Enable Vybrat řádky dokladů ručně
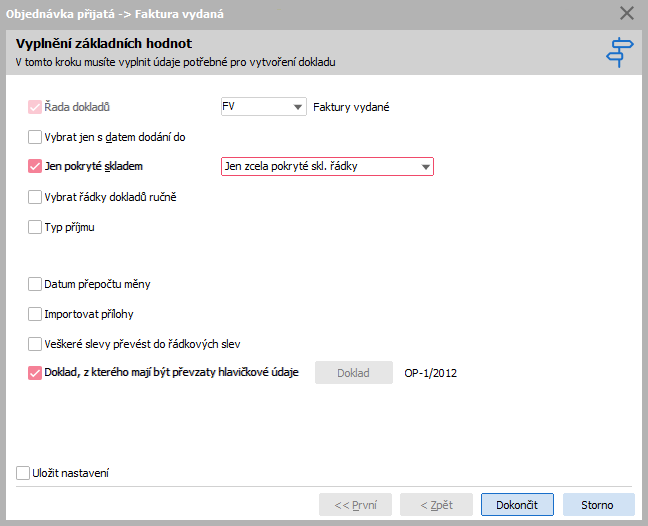The width and height of the screenshot is (648, 526). (x=36, y=197)
